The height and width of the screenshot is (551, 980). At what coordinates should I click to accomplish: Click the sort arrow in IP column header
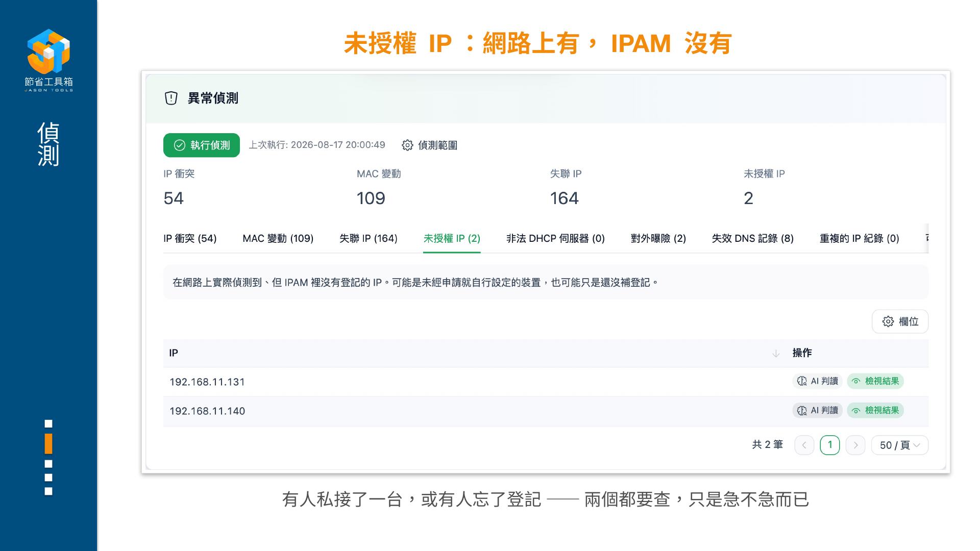[x=776, y=353]
